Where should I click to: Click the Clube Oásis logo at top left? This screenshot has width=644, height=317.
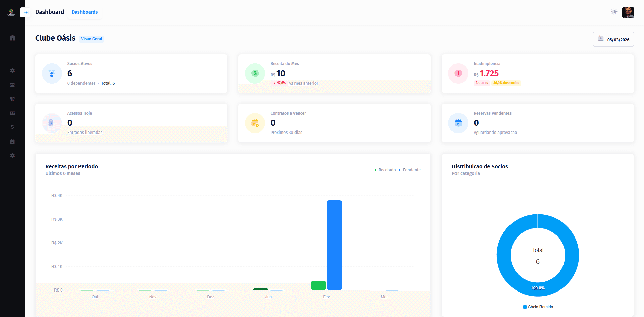coord(11,12)
